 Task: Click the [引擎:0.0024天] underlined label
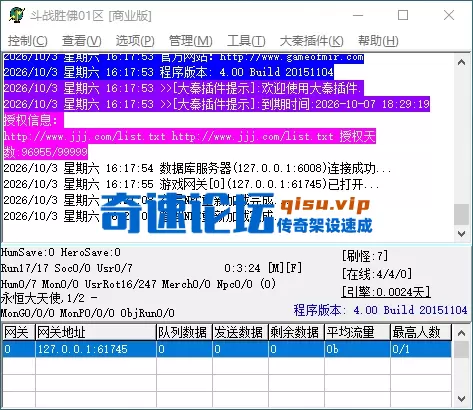pos(386,292)
